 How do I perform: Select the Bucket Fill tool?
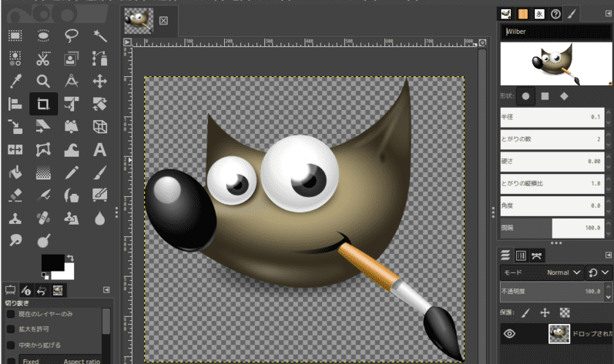15,172
